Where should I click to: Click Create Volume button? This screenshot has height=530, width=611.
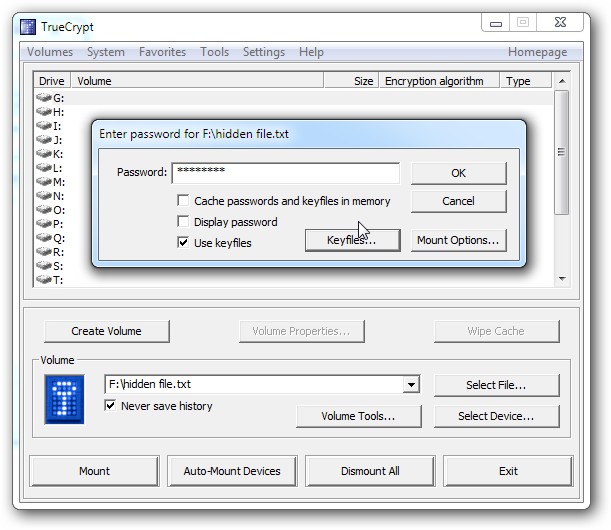click(107, 331)
